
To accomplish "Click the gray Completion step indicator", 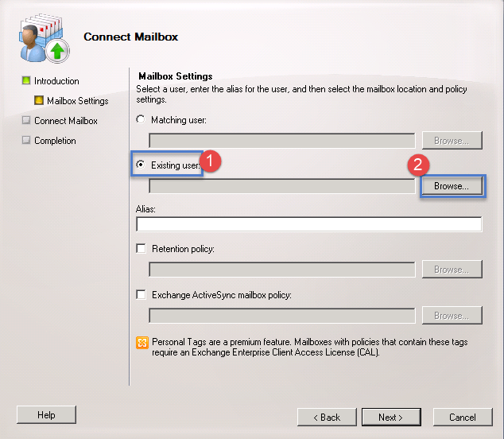I will [26, 140].
